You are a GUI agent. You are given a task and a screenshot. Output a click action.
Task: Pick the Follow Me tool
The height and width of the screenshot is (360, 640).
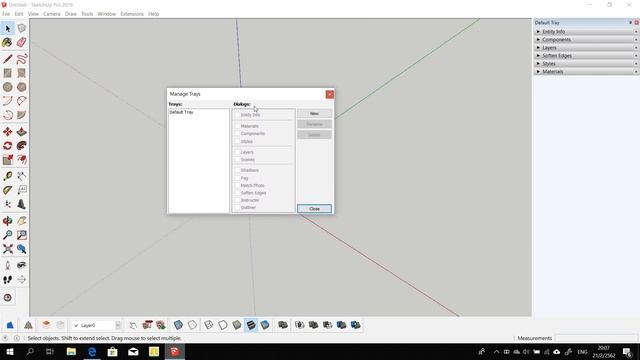click(22, 146)
